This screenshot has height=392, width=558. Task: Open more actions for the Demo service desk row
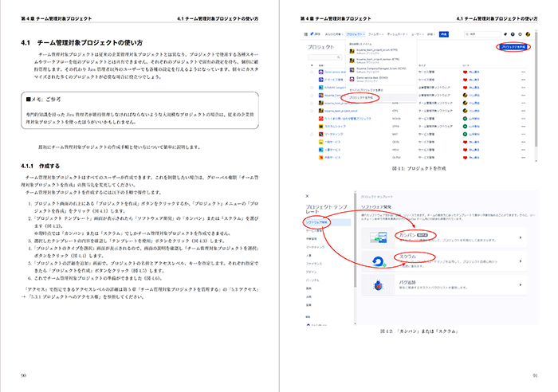(x=523, y=72)
